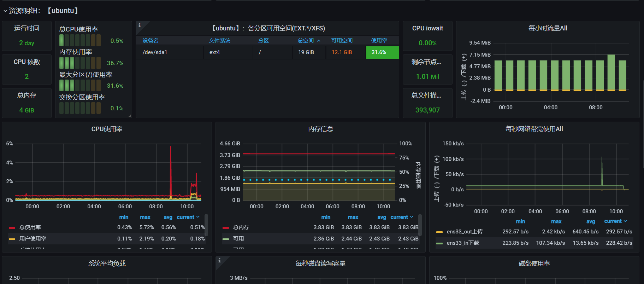
Task: Click the sort arrow beside 总空间 column
Action: click(319, 41)
